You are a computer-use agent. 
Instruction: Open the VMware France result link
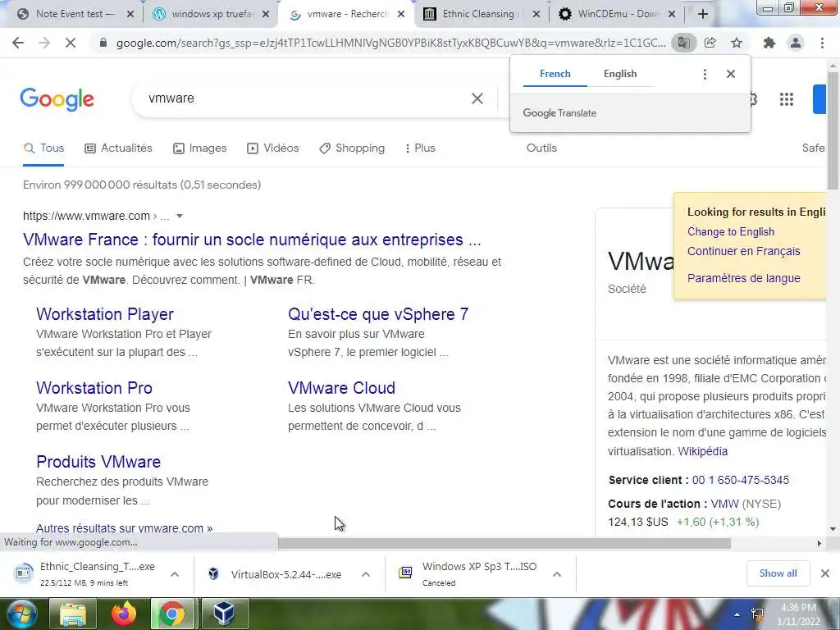tap(252, 240)
